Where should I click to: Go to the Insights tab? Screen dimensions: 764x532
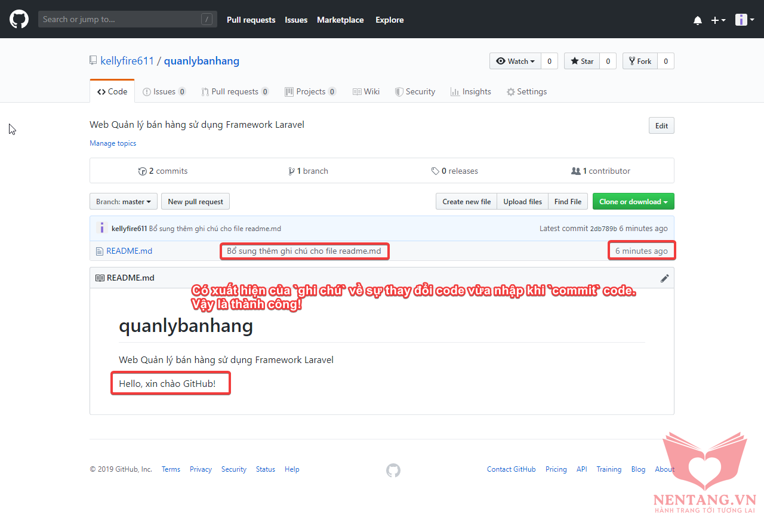click(x=470, y=91)
